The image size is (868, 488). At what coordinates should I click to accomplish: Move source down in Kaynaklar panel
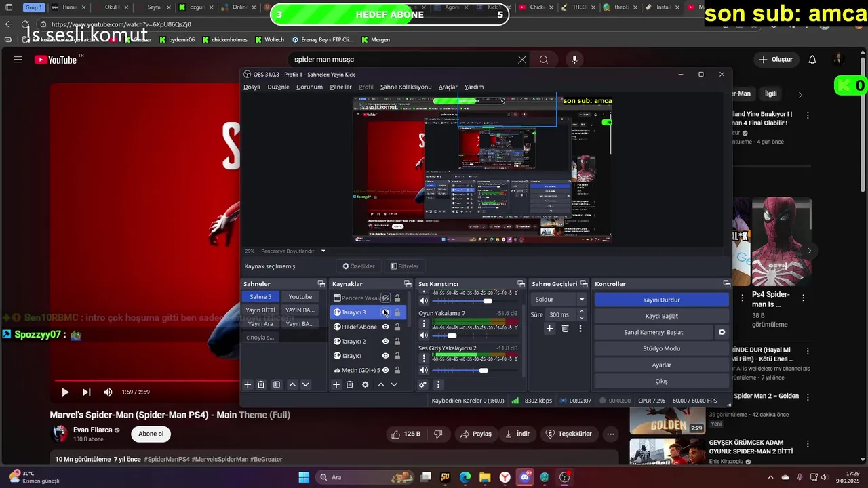(x=394, y=384)
